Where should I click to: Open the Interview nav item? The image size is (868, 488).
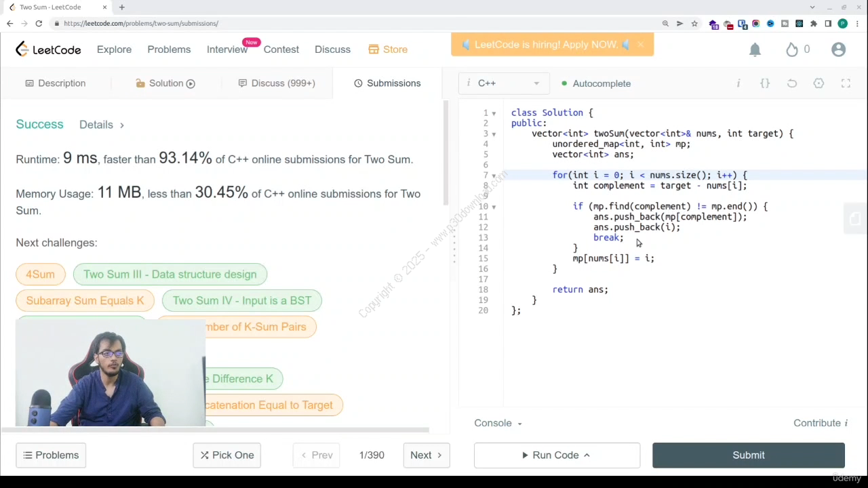point(227,49)
